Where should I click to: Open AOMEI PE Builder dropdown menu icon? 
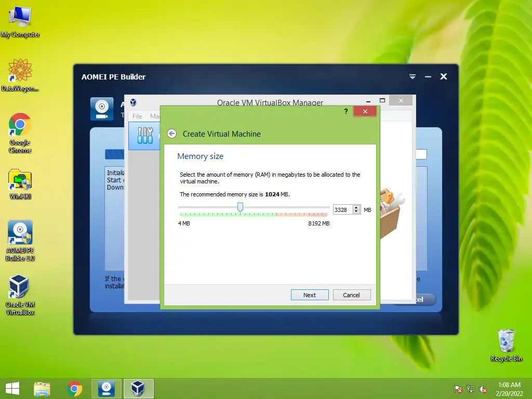tap(412, 77)
